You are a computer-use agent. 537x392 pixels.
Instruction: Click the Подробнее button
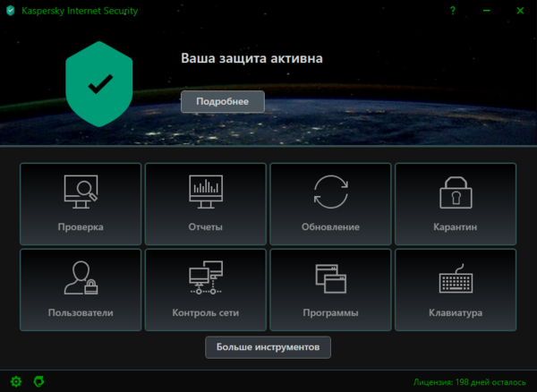(x=223, y=102)
